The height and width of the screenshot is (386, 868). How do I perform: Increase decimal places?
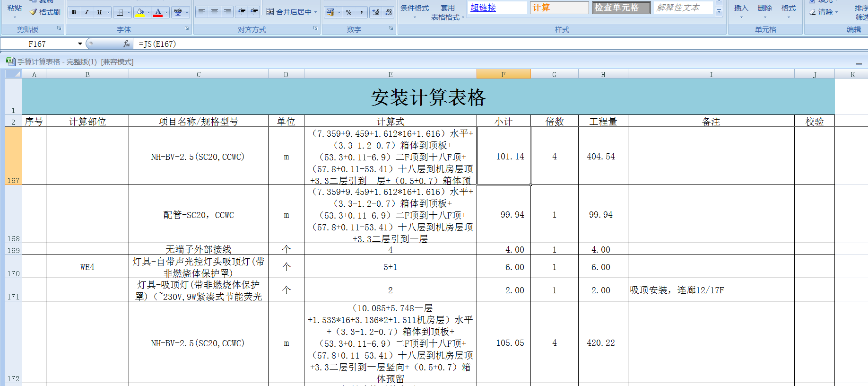pos(376,12)
